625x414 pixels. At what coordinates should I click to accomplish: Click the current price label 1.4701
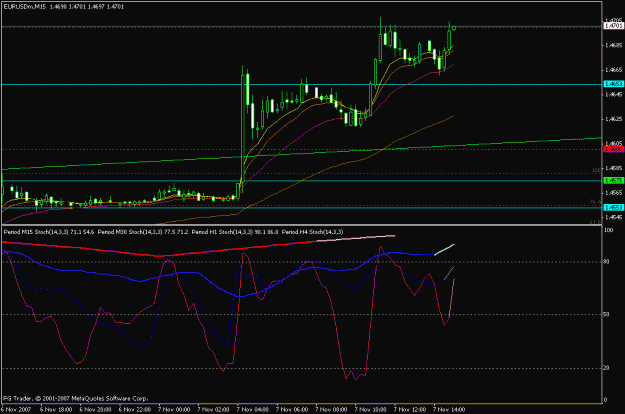[613, 26]
